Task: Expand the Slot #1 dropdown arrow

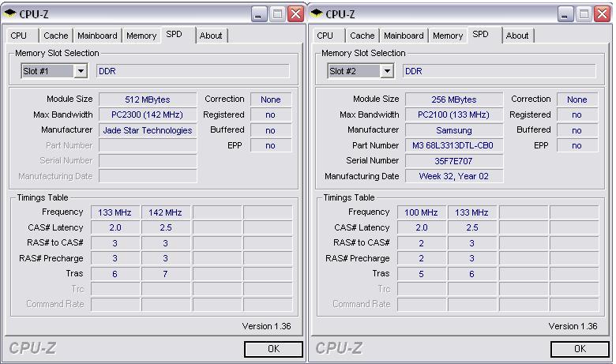Action: 81,71
